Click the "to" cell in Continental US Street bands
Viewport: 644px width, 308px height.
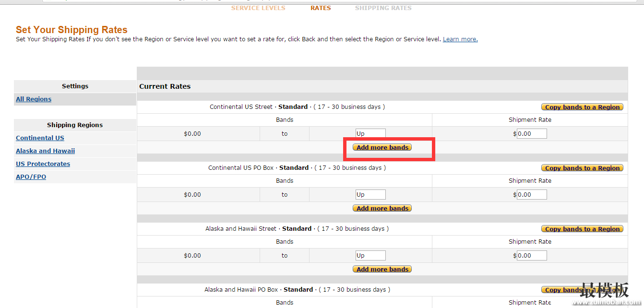coord(285,134)
